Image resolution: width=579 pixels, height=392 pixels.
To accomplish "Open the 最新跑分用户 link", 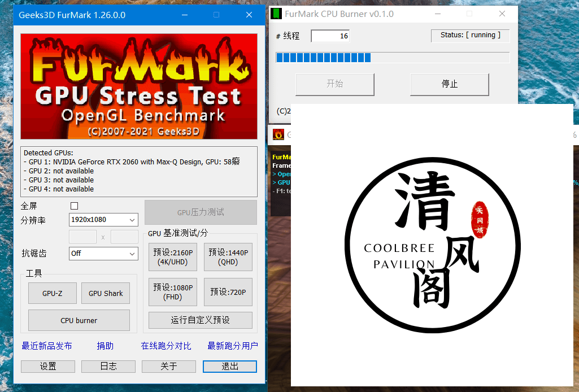I will click(233, 346).
